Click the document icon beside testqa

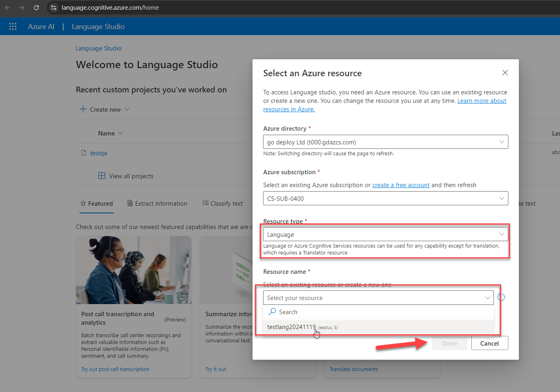click(x=84, y=153)
